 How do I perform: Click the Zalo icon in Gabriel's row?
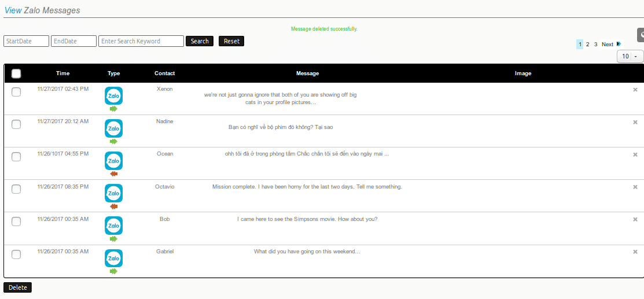(114, 259)
